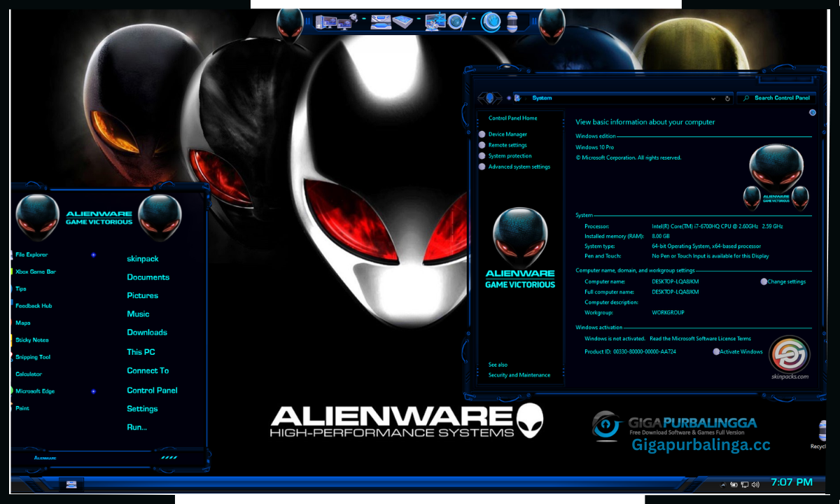Show hidden tray icons arrow
Image resolution: width=840 pixels, height=504 pixels.
[724, 484]
